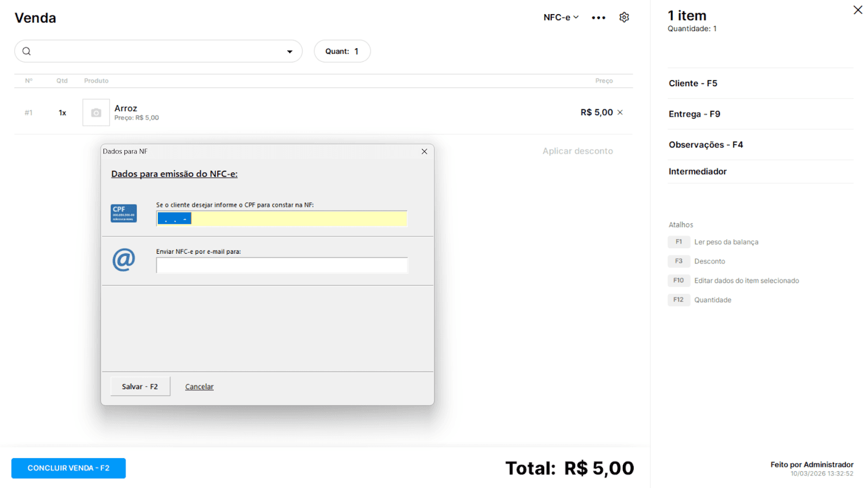Open the more options ellipsis icon

[598, 17]
